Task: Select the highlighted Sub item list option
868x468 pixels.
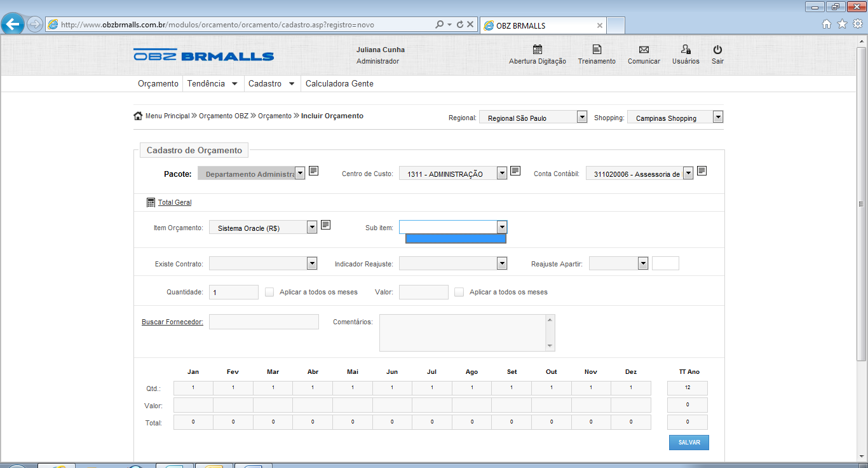Action: [x=456, y=238]
